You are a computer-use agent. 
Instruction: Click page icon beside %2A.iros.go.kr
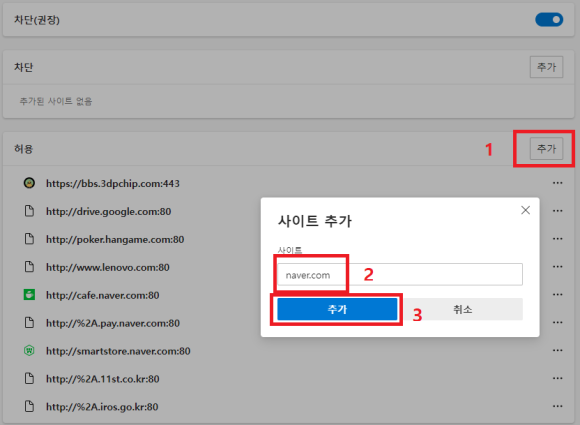point(29,406)
